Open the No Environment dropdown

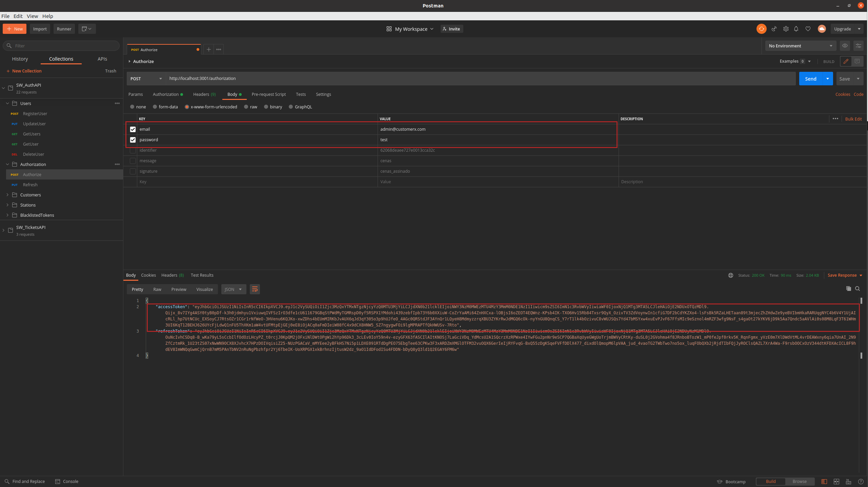coord(800,45)
